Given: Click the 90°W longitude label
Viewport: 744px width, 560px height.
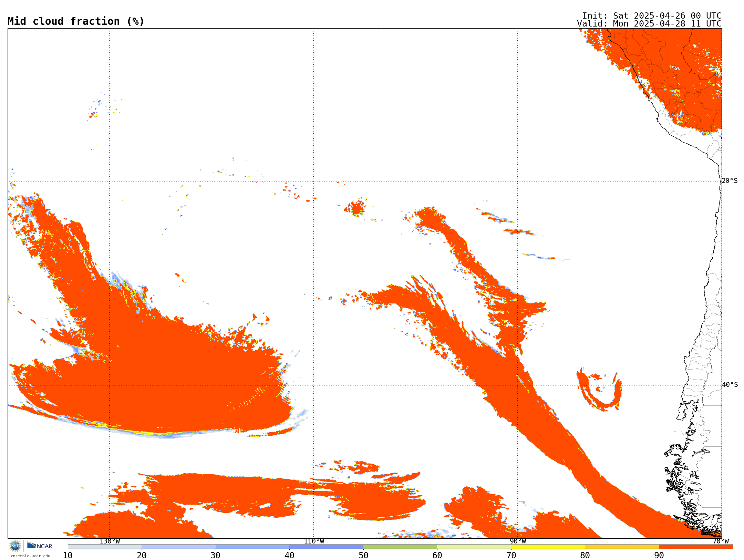Looking at the screenshot, I should pyautogui.click(x=518, y=541).
